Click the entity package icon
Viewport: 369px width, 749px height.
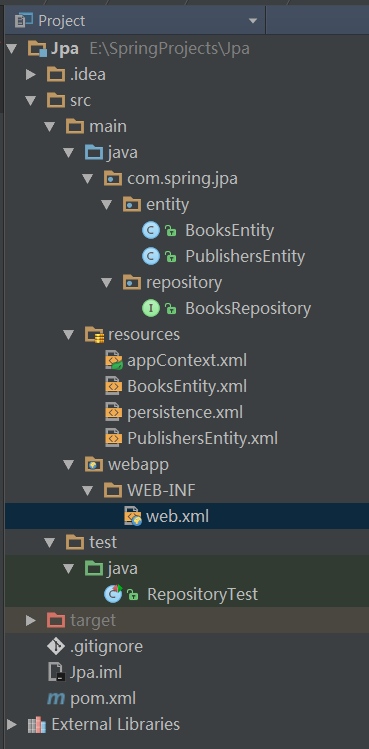(x=132, y=204)
